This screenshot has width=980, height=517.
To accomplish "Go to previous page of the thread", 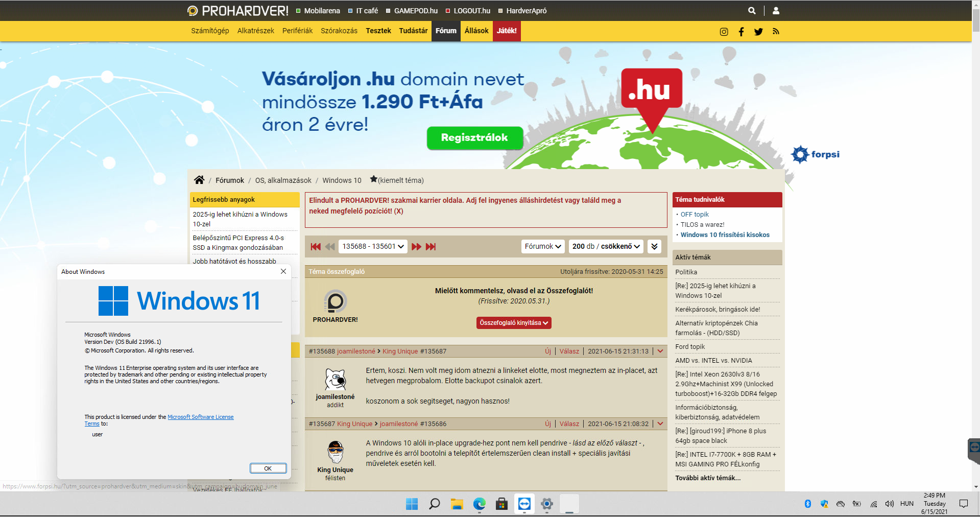I will pos(330,247).
